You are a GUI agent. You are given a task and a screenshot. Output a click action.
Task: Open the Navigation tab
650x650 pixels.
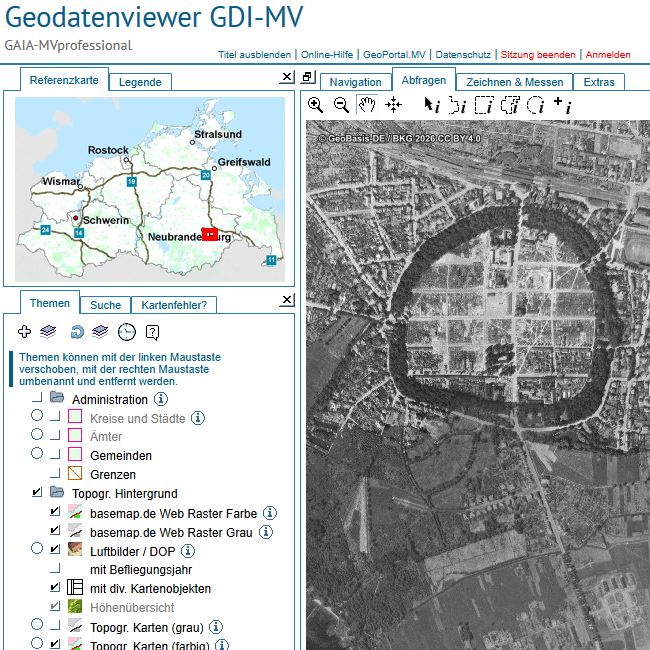[355, 82]
